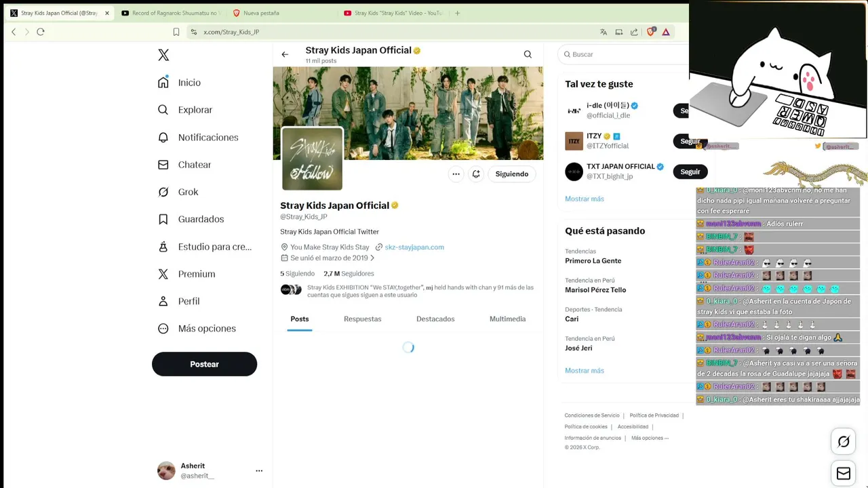
Task: Open Más opciones menu in sidebar
Action: click(197, 329)
